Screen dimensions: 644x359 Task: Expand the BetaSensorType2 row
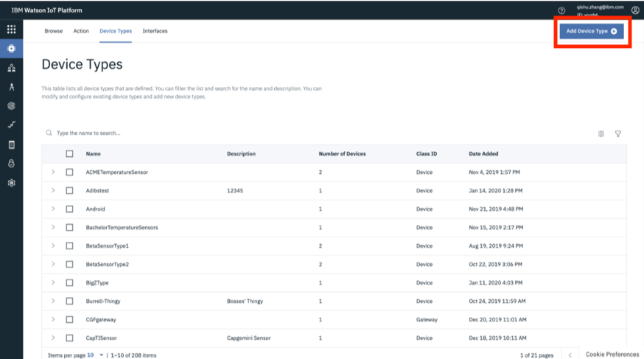pyautogui.click(x=53, y=264)
